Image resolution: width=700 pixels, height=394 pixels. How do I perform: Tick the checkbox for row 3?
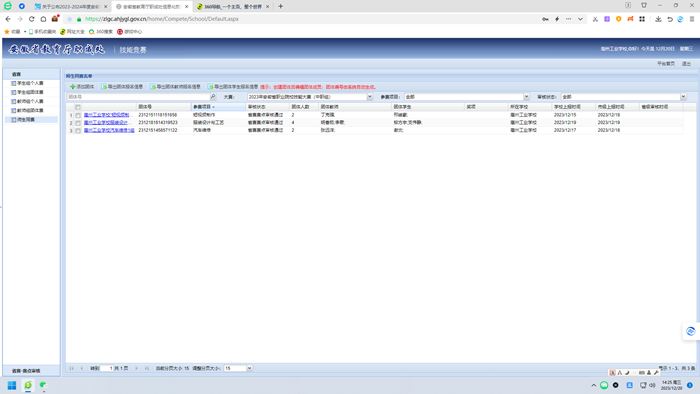coord(78,131)
